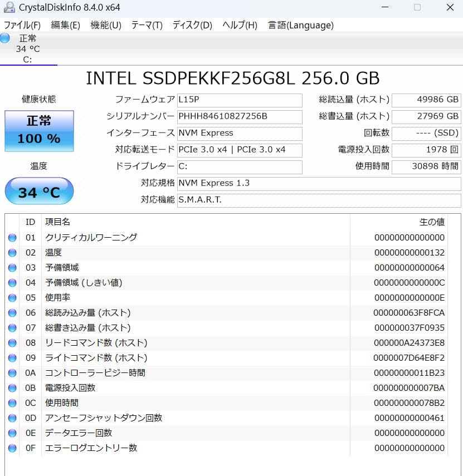
Task: Click the ファームウェア value L15P
Action: 240,100
